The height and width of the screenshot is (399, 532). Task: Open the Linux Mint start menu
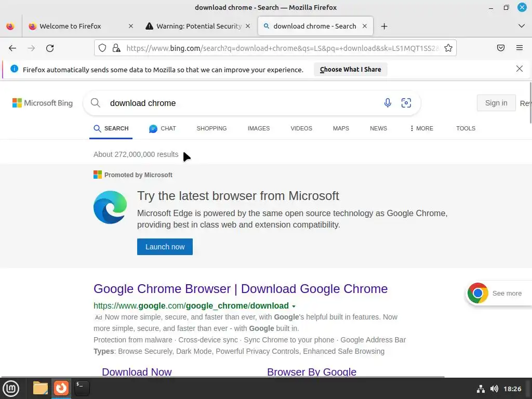click(x=11, y=389)
